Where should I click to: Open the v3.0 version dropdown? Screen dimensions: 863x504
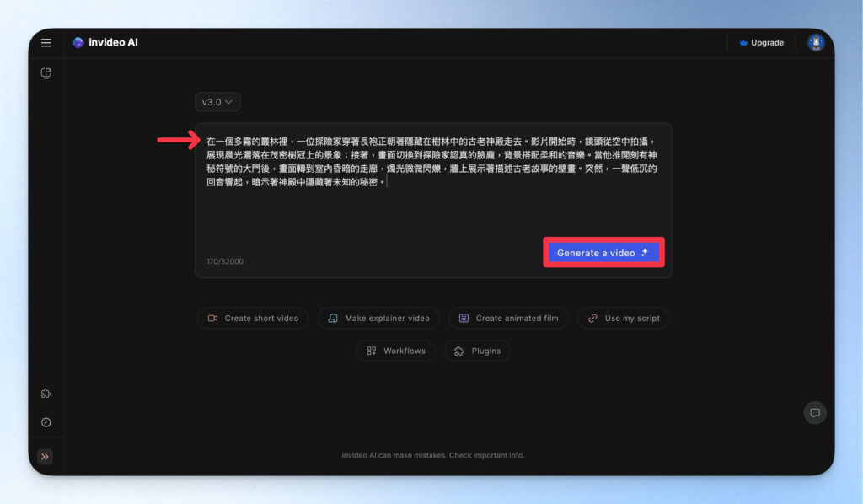[217, 102]
